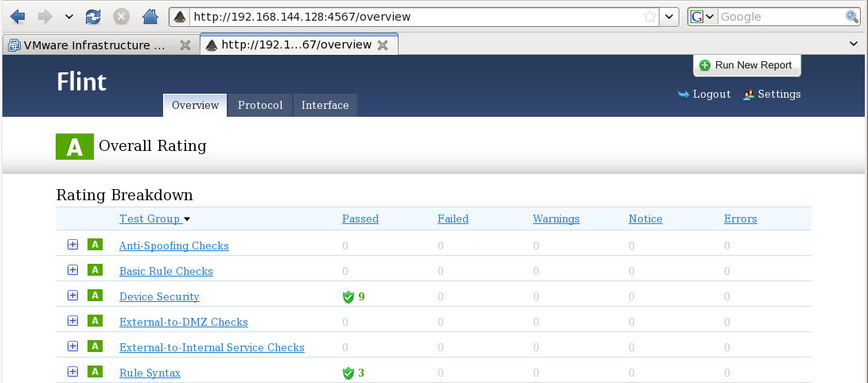Reload the page with the refresh icon
Image resolution: width=868 pixels, height=383 pixels.
click(93, 16)
